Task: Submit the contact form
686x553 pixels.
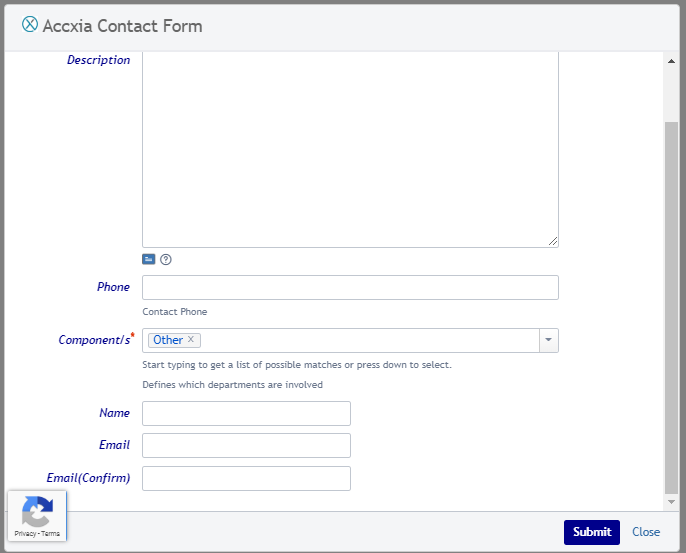Action: pos(591,532)
